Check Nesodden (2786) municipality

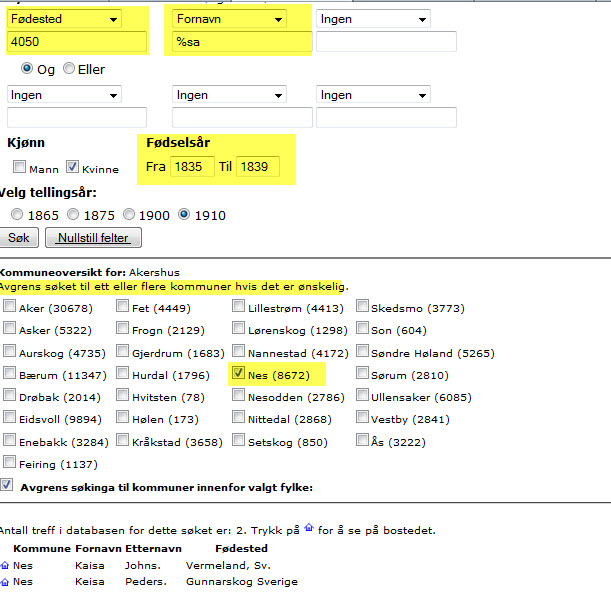pyautogui.click(x=238, y=395)
